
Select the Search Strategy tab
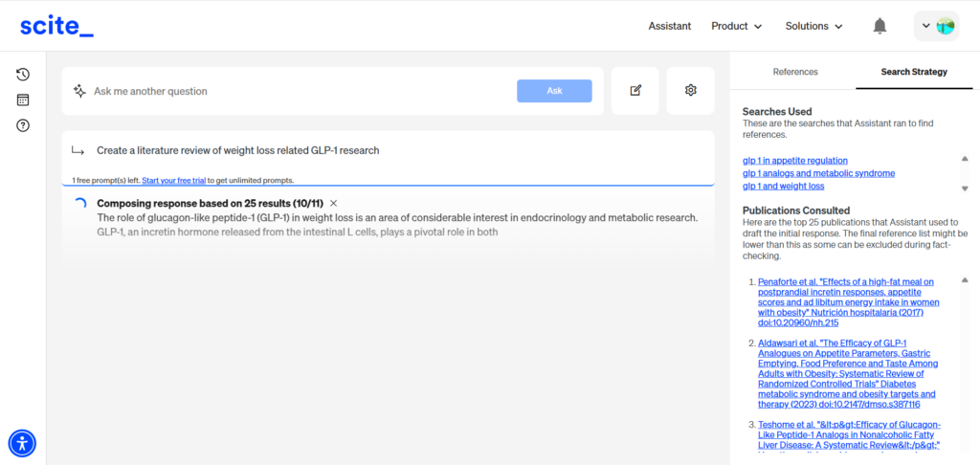914,72
